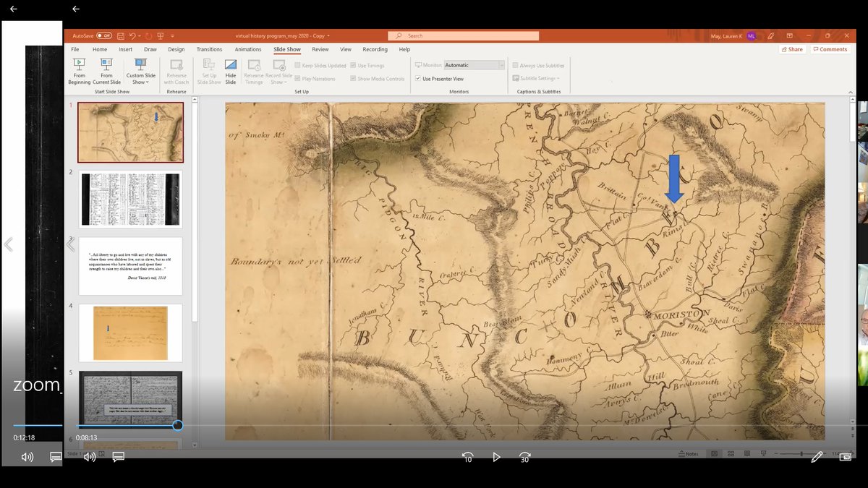Click the Save icon in PowerPoint's title bar

click(x=120, y=35)
